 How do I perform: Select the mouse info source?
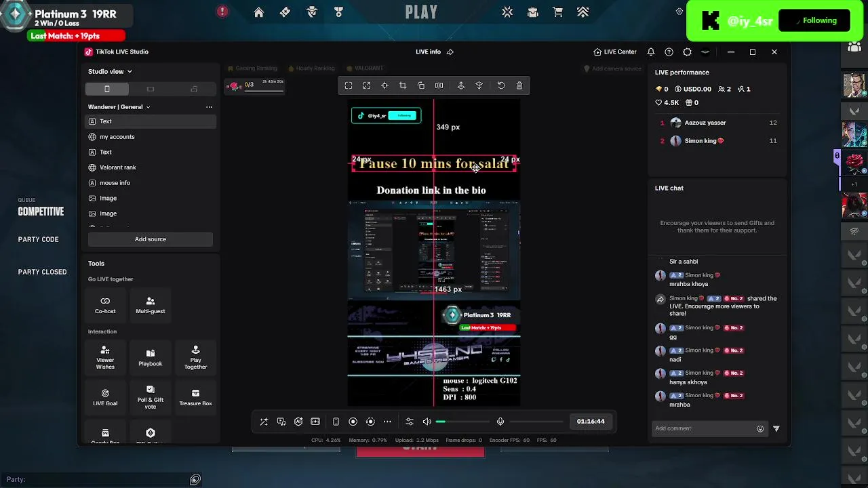(x=151, y=183)
